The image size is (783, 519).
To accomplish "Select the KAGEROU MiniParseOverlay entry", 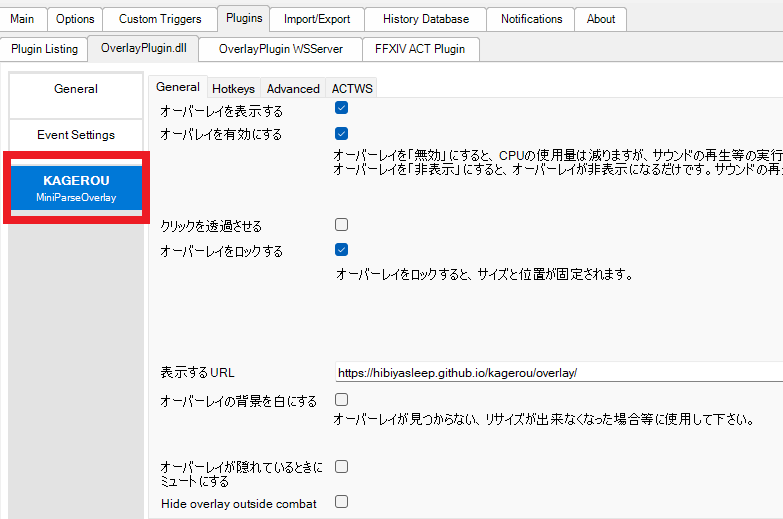I will pos(76,188).
